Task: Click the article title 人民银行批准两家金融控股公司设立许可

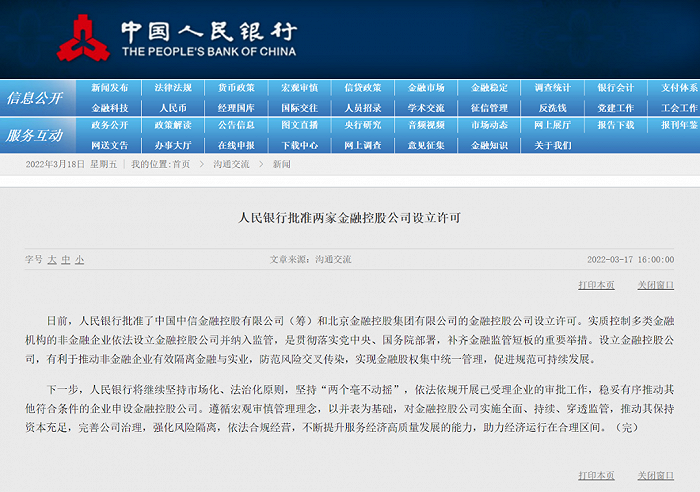Action: coord(350,218)
